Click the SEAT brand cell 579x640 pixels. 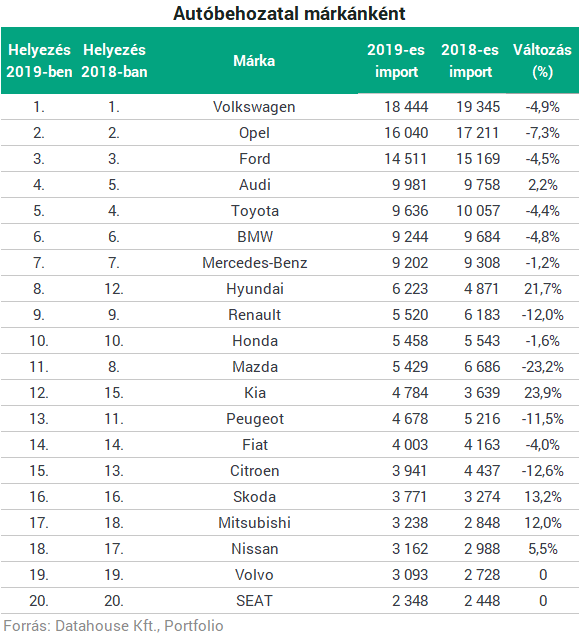point(254,601)
